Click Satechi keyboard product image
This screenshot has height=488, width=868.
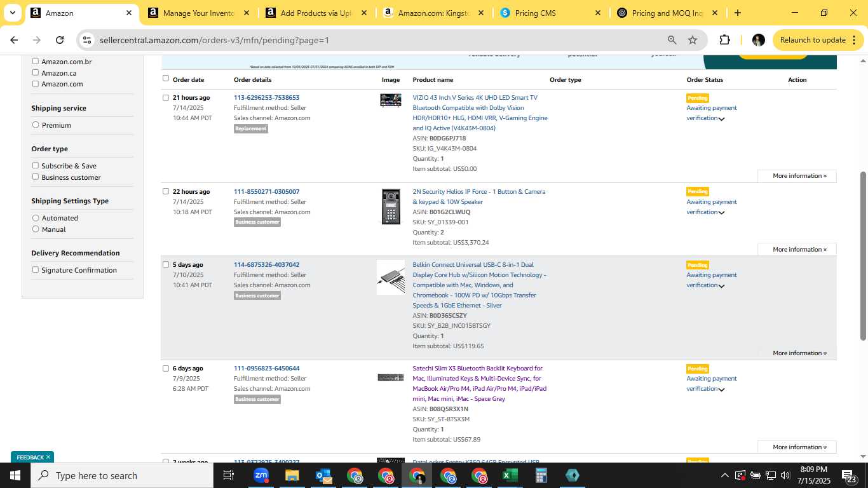[390, 377]
